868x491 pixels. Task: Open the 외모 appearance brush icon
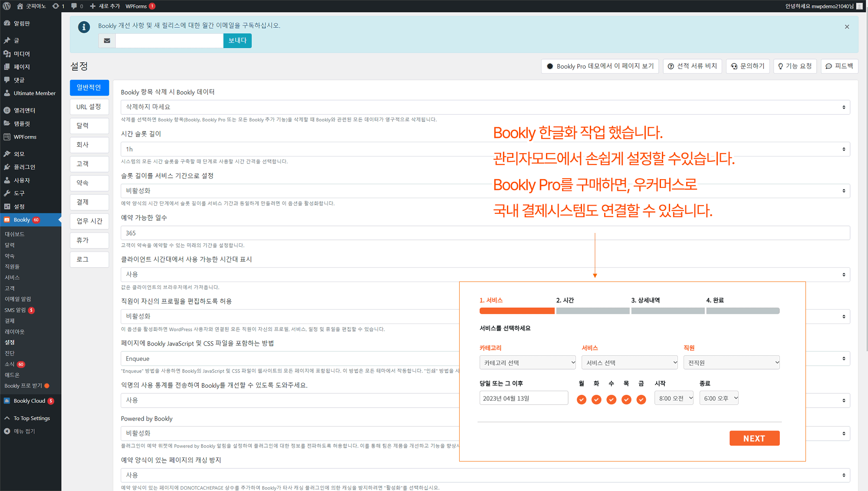coord(7,154)
